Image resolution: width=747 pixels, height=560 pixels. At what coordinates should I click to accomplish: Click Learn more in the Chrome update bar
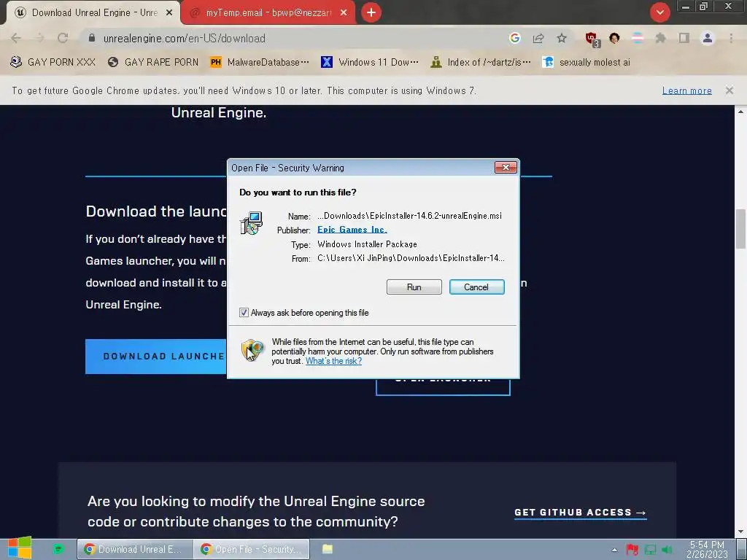(686, 90)
